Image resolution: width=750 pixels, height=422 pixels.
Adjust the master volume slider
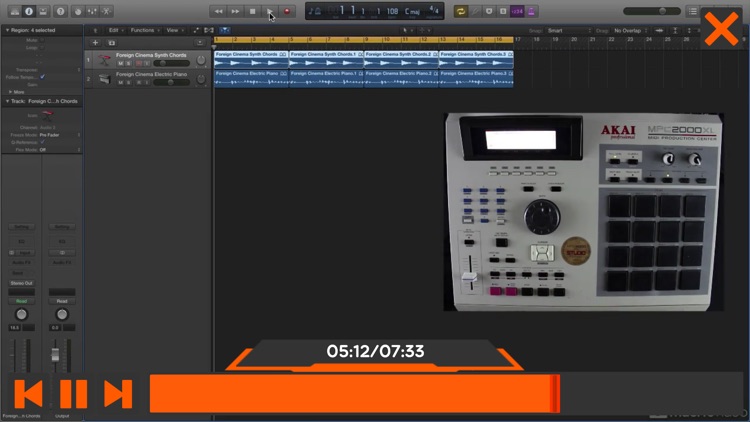tap(652, 11)
